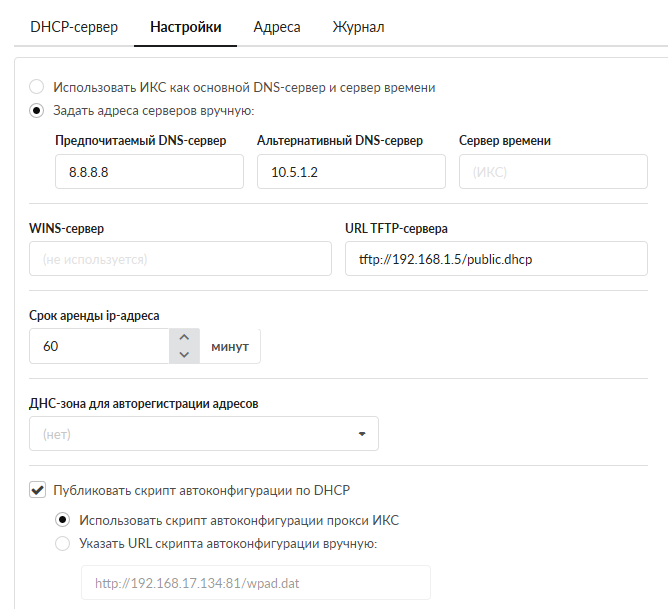This screenshot has width=668, height=609.
Task: Focus the Альтернативный DNS-сервер field
Action: [351, 172]
